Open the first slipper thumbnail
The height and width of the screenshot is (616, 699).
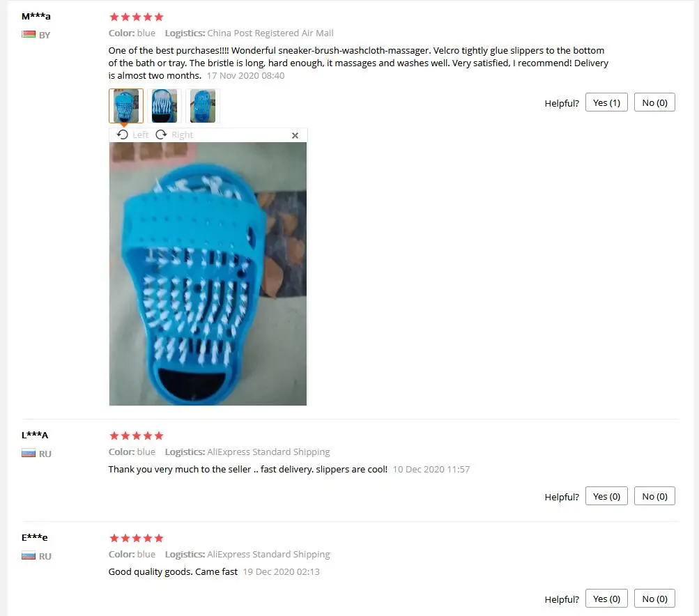click(x=126, y=106)
